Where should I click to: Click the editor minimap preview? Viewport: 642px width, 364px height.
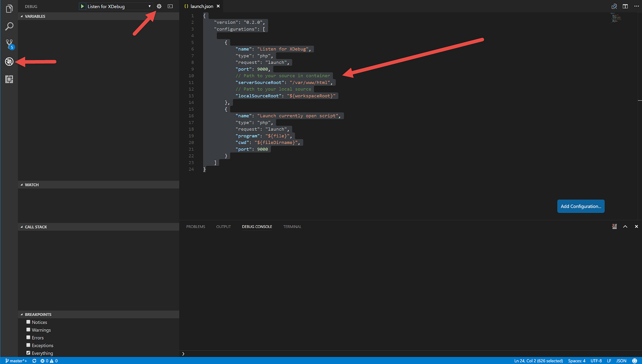(x=616, y=18)
